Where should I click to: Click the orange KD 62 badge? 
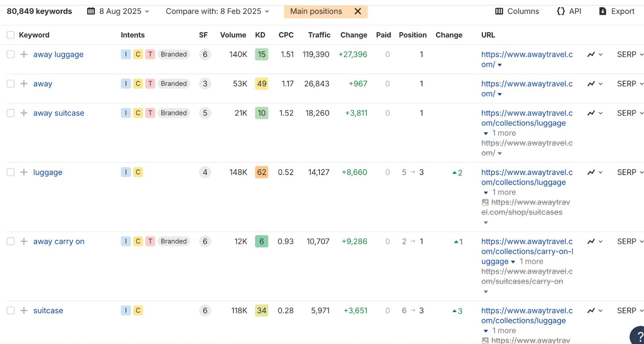[261, 172]
